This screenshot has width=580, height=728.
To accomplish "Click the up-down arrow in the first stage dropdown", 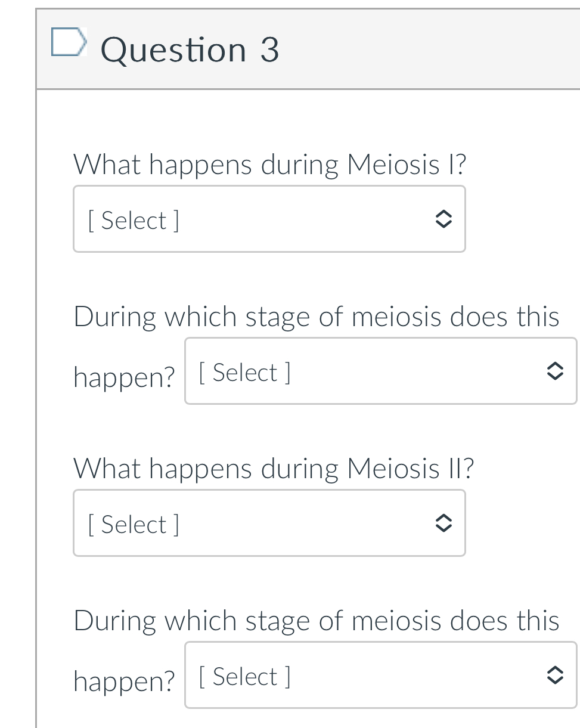I will point(554,371).
